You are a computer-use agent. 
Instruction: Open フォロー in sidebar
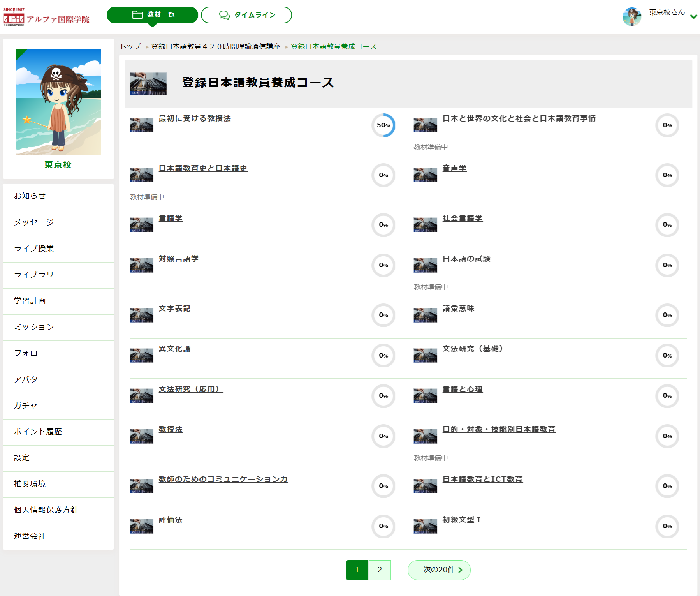click(58, 353)
